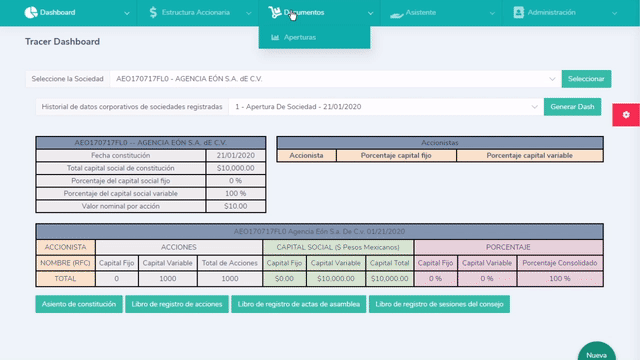Open Libro de registro de actas de asamblea
The image size is (640, 360).
[299, 304]
